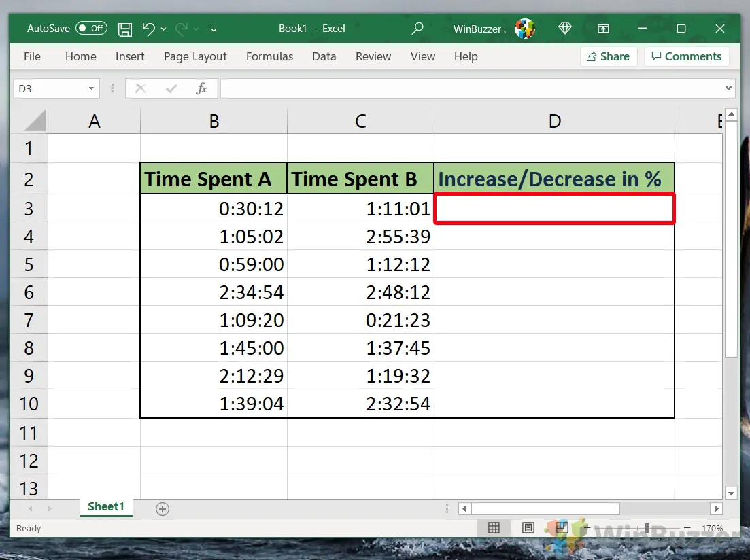This screenshot has height=560, width=750.
Task: Switch to Page Layout view in the status bar
Action: coord(528,527)
